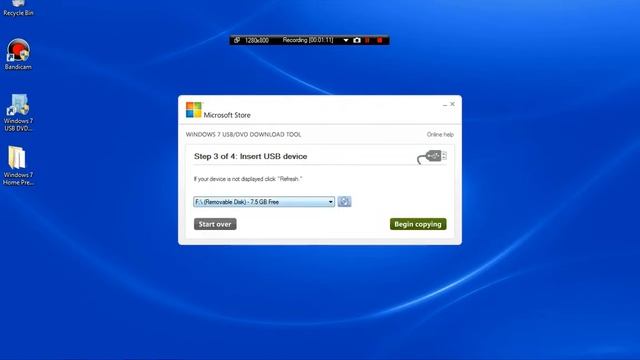Click the Microsoft Store logo
Viewport: 640px width, 360px height.
click(193, 110)
